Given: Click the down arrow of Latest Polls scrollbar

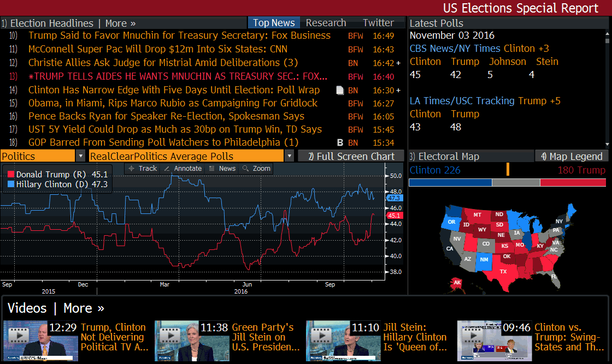Looking at the screenshot, I should (607, 145).
